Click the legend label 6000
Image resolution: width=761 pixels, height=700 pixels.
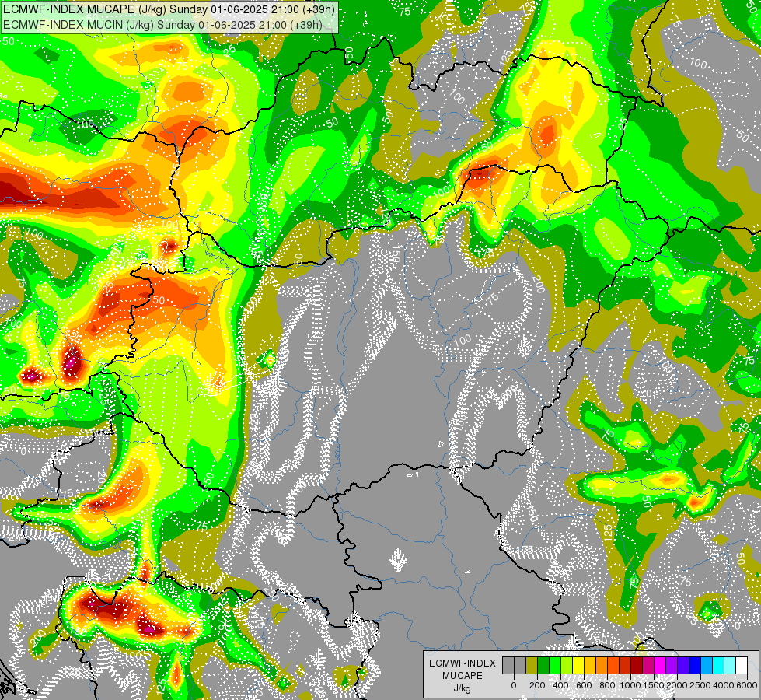point(747,685)
